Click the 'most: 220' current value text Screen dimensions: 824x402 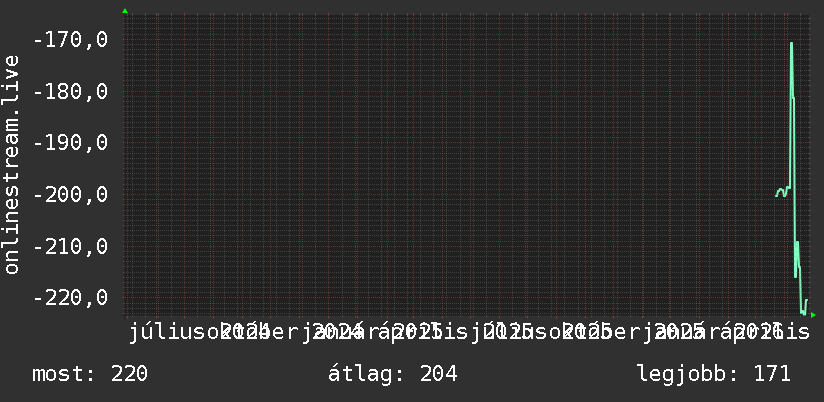tap(90, 374)
